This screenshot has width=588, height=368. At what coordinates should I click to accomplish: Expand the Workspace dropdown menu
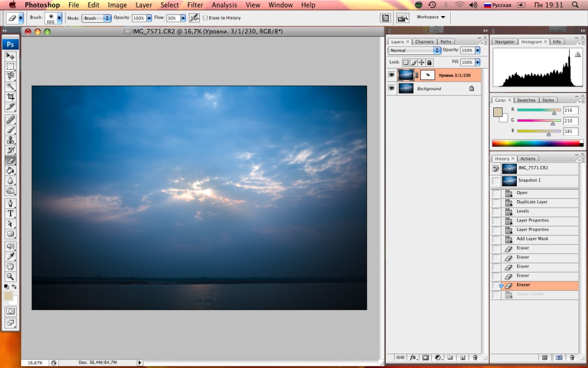click(x=431, y=17)
